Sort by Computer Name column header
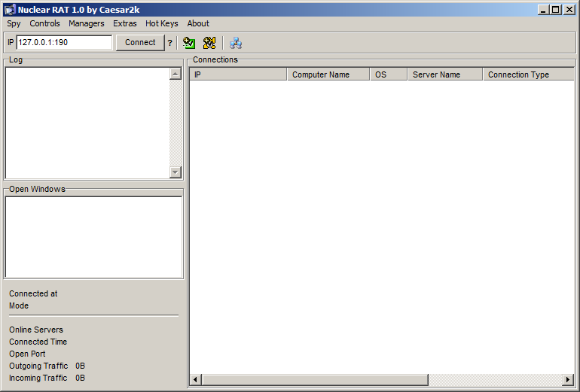This screenshot has width=580, height=392. pos(328,74)
